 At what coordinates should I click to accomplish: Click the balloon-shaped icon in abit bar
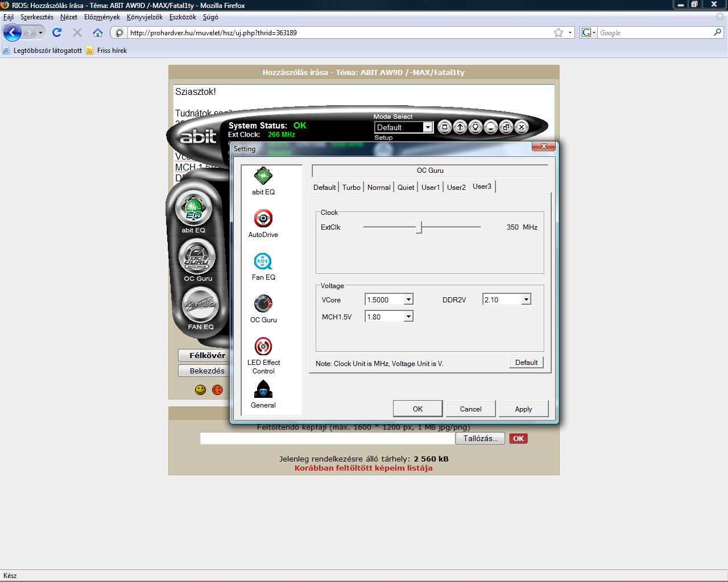click(475, 127)
